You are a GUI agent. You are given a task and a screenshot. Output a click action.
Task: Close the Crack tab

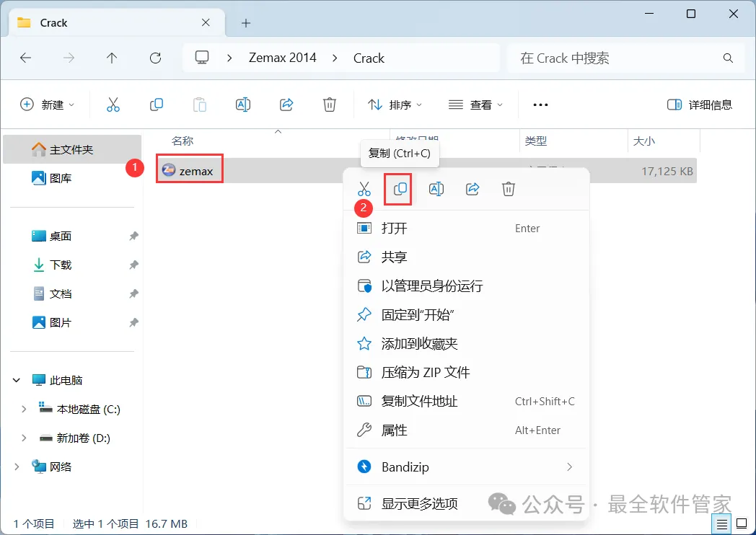click(206, 22)
